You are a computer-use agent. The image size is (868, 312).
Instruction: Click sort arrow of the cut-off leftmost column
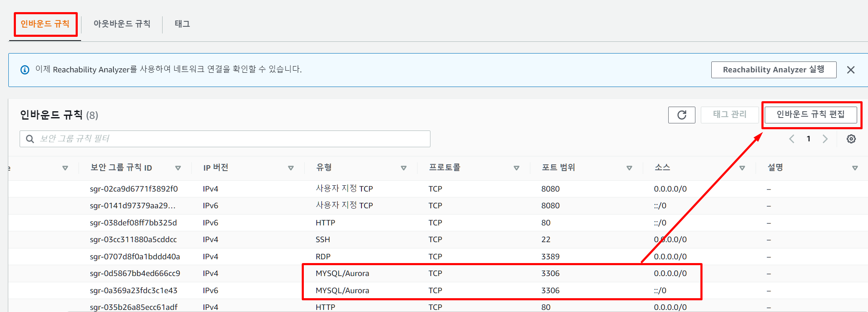tap(65, 168)
